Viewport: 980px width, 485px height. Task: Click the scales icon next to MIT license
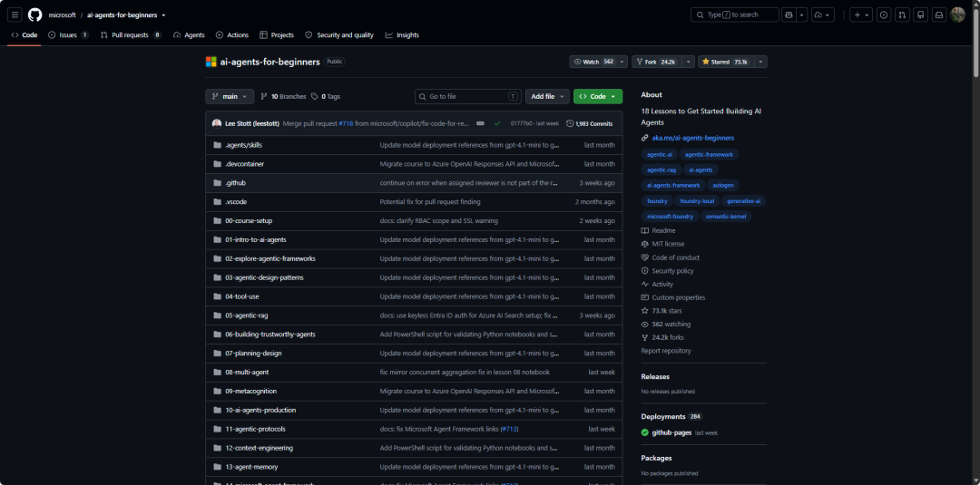[645, 244]
